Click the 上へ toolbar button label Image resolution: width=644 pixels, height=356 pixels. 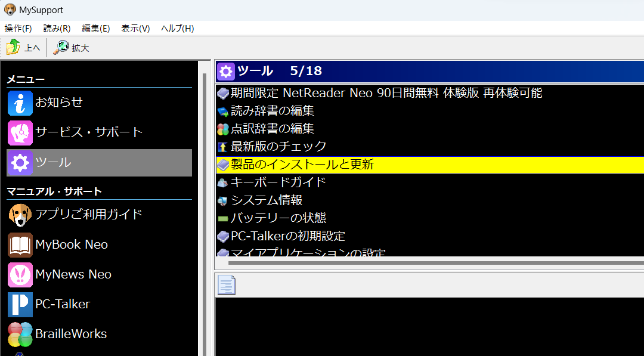(x=32, y=48)
